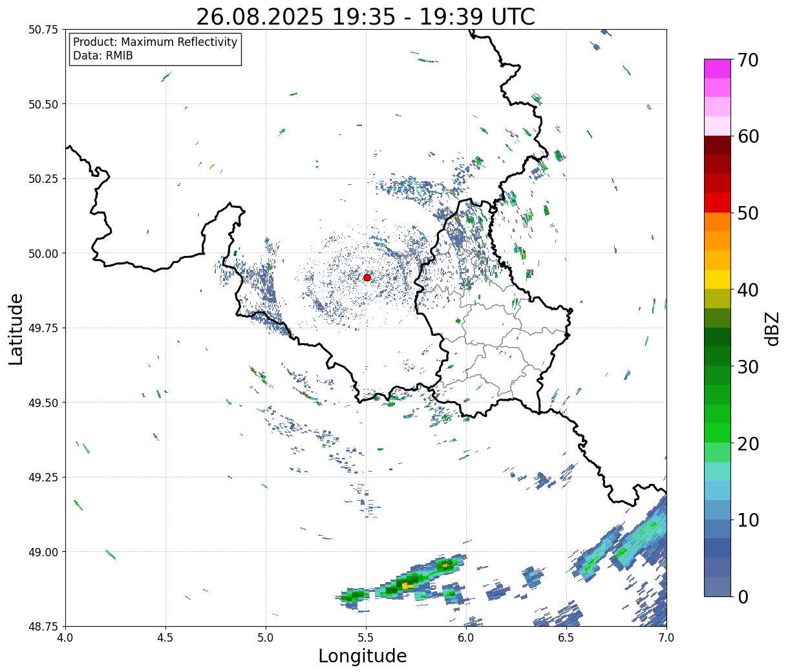788x672 pixels.
Task: Click the dark green colorbar swatch near 35
Action: pyautogui.click(x=718, y=337)
